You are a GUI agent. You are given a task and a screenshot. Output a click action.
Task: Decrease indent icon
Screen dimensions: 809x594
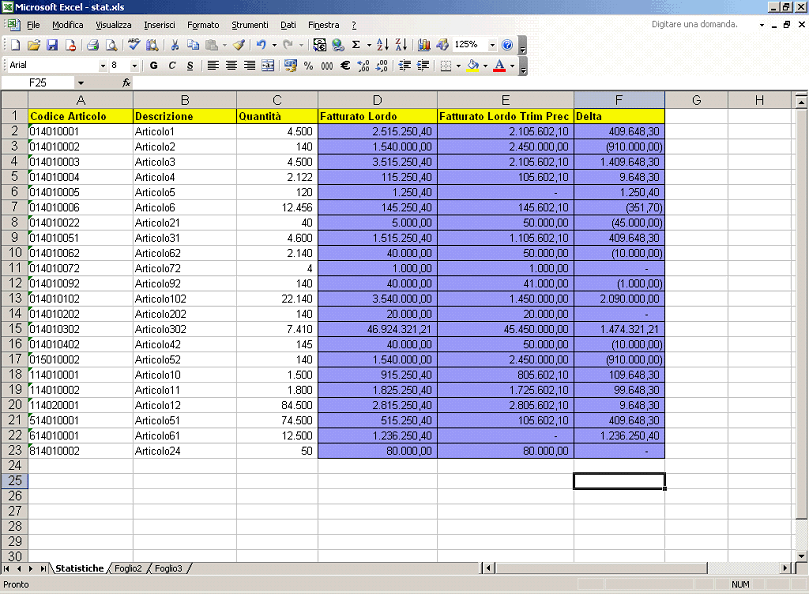tap(404, 66)
